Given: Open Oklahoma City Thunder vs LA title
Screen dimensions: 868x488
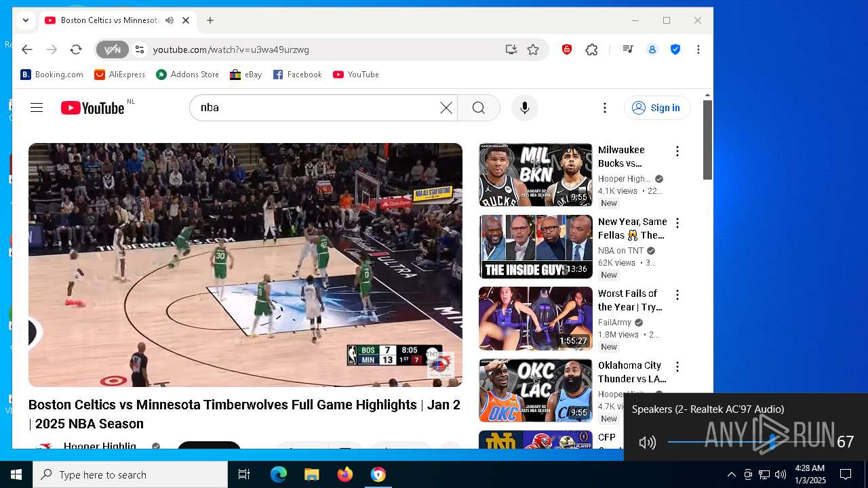Looking at the screenshot, I should [632, 372].
